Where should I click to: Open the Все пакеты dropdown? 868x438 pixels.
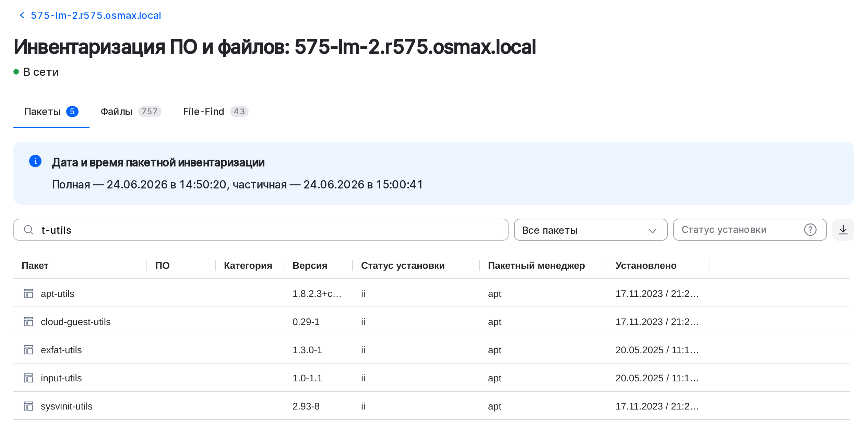pyautogui.click(x=591, y=230)
